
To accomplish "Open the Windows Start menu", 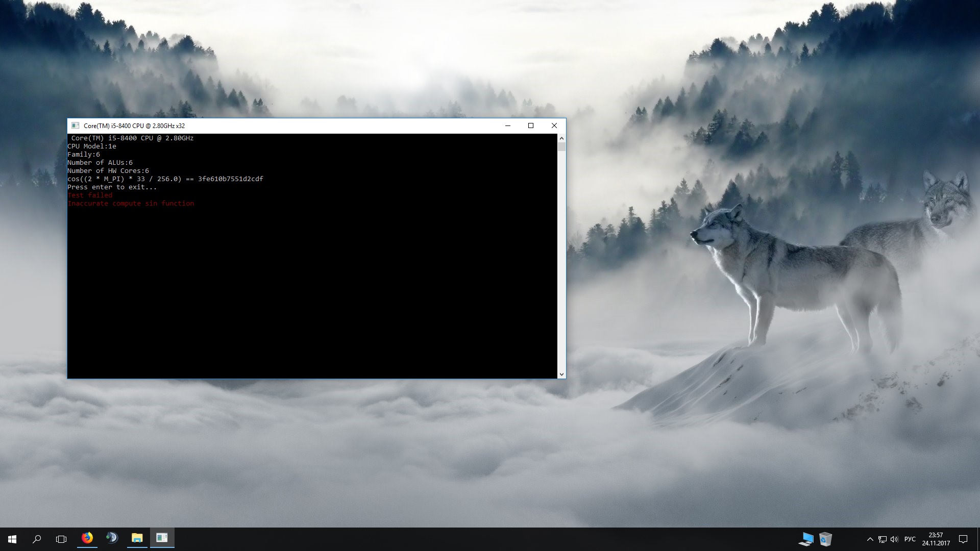I will (12, 539).
